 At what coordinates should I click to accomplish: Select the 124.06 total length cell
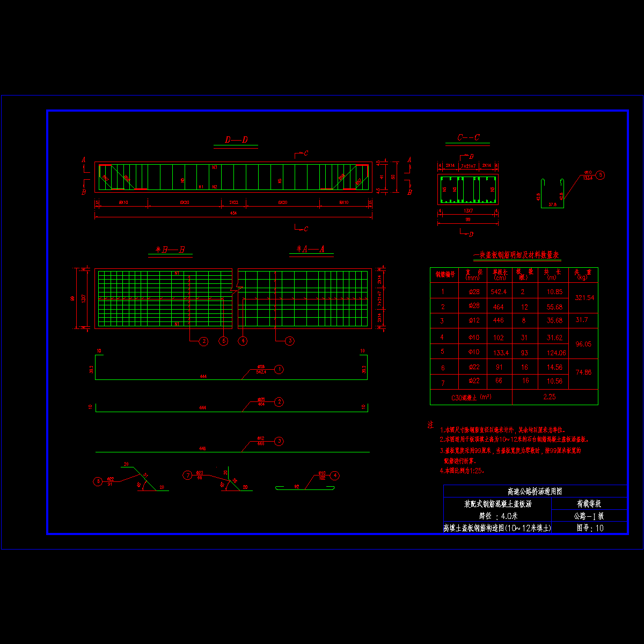pyautogui.click(x=553, y=353)
